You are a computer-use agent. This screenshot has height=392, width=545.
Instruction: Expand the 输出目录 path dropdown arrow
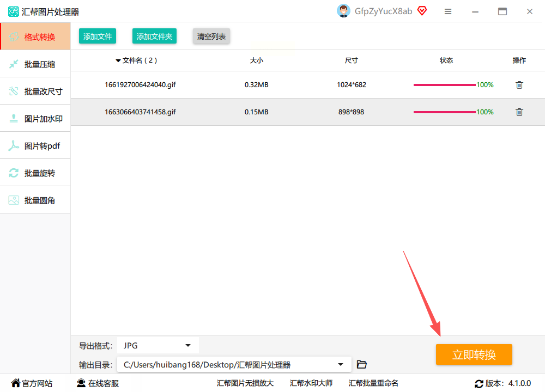tap(341, 365)
